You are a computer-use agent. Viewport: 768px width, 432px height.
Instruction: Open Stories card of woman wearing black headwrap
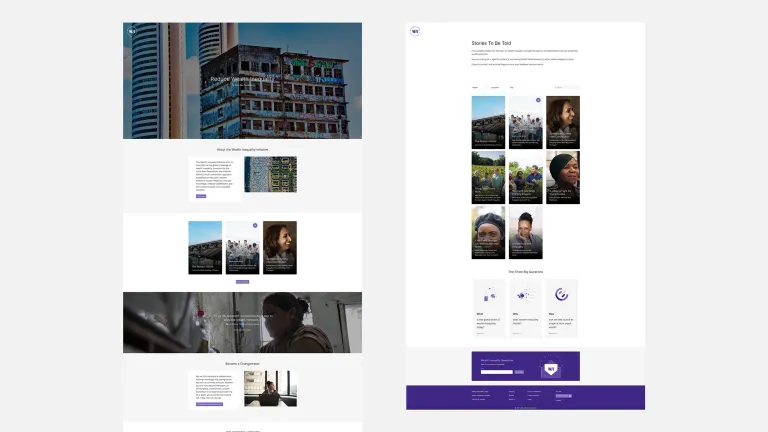tap(563, 177)
